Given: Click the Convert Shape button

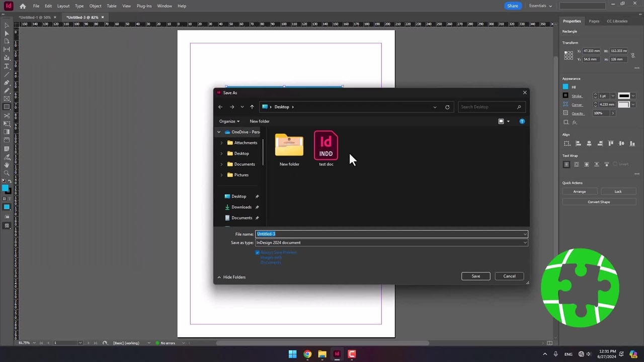Looking at the screenshot, I should (598, 202).
